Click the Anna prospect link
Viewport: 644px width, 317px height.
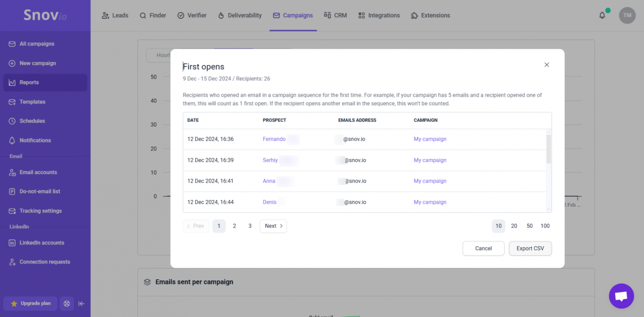[x=269, y=181]
